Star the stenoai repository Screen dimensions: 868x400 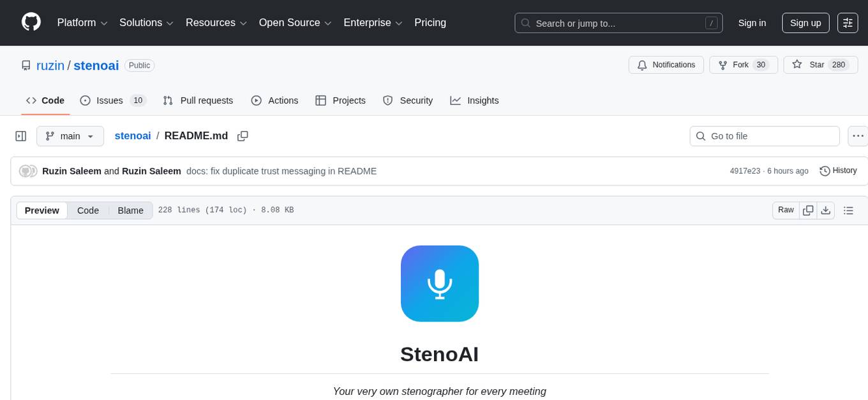coord(820,65)
